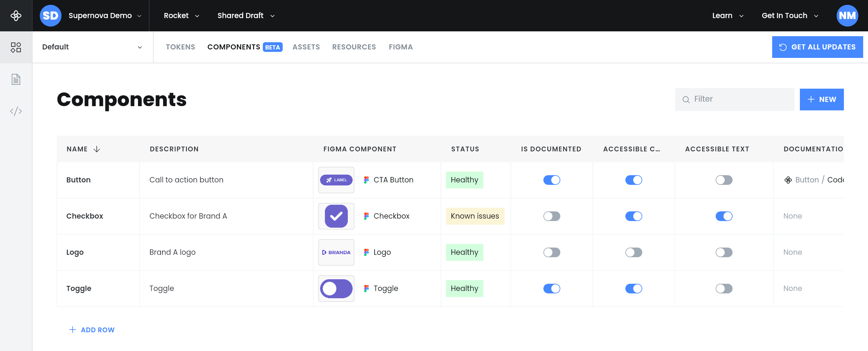The width and height of the screenshot is (868, 351).
Task: Toggle Accessible C… for Button
Action: coord(634,180)
